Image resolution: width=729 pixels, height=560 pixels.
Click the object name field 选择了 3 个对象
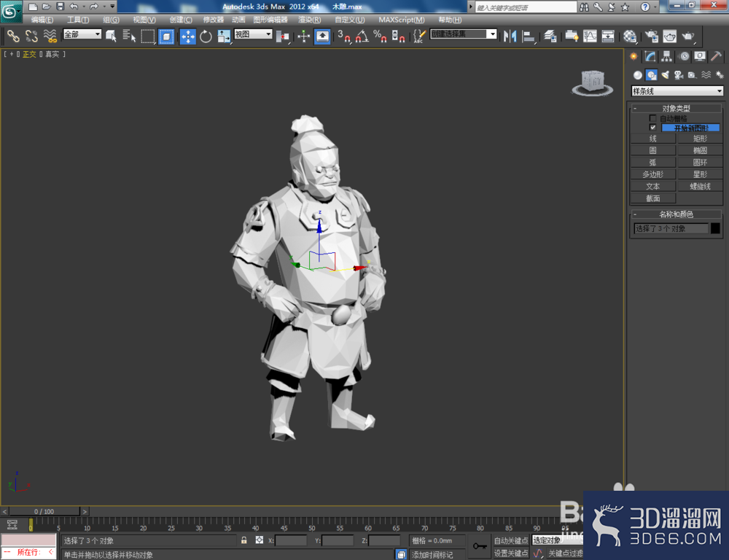point(671,228)
